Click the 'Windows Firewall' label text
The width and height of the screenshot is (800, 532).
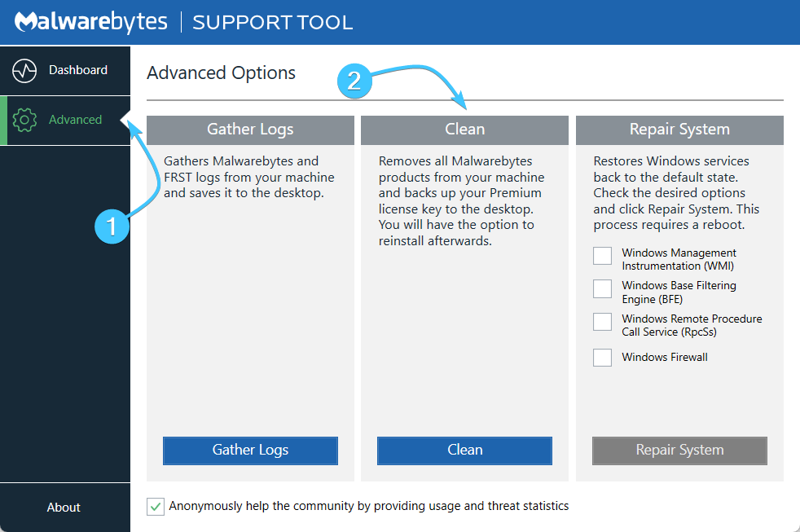pyautogui.click(x=665, y=357)
